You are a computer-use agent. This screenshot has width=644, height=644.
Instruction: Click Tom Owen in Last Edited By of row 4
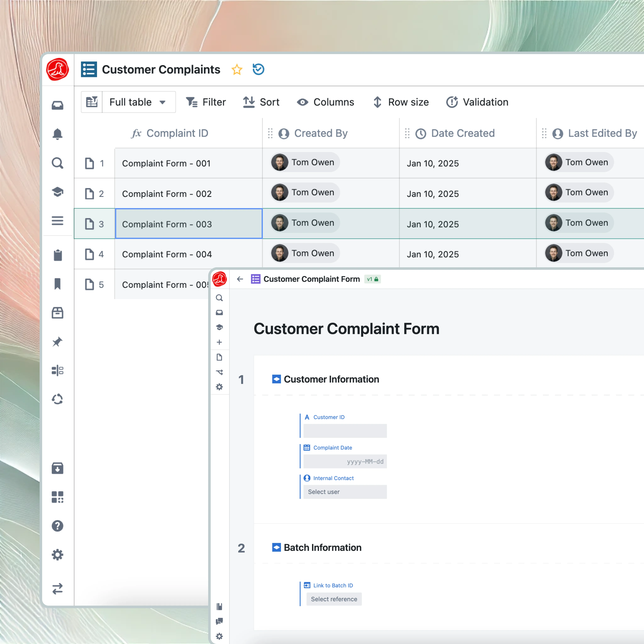point(579,253)
